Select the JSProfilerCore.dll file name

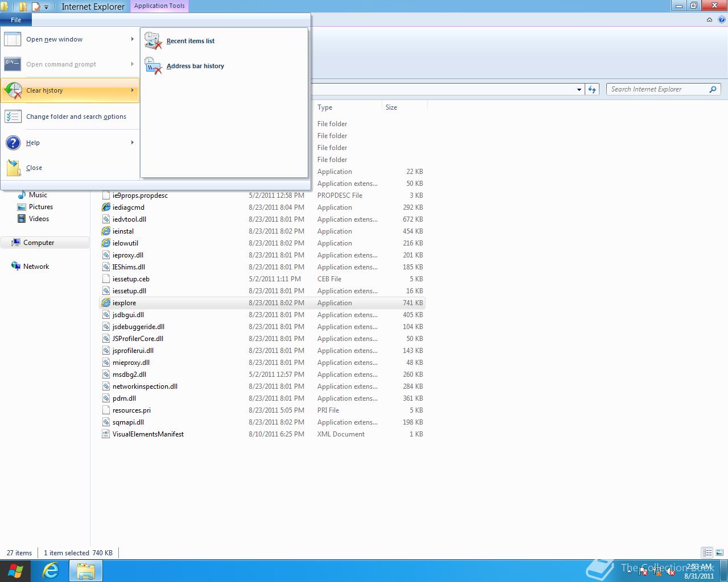coord(138,339)
